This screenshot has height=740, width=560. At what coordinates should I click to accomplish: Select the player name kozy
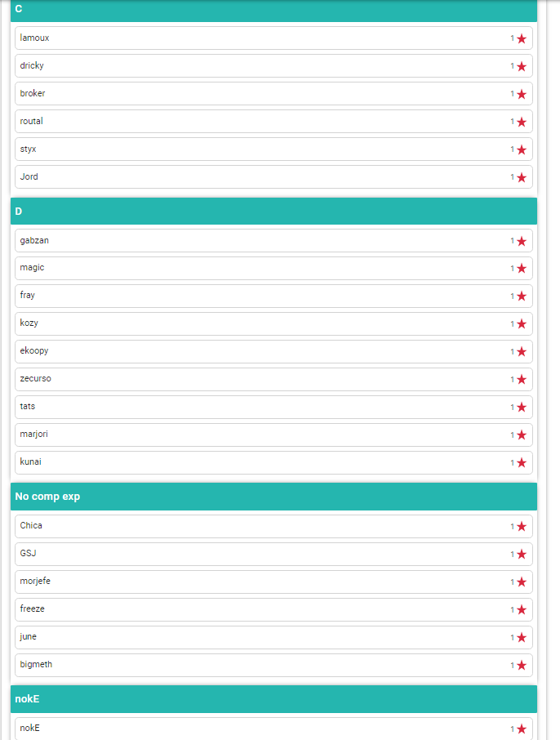[29, 323]
